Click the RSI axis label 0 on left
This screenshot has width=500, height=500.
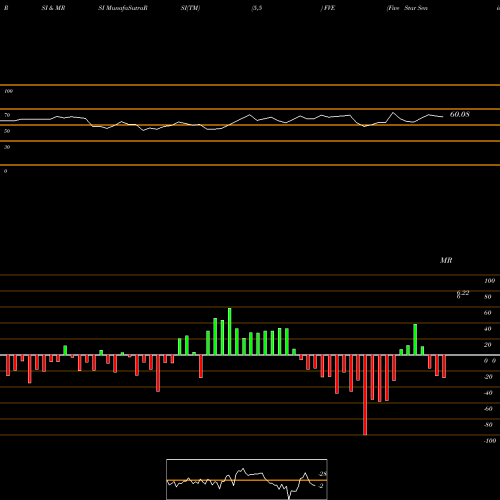pyautogui.click(x=5, y=171)
